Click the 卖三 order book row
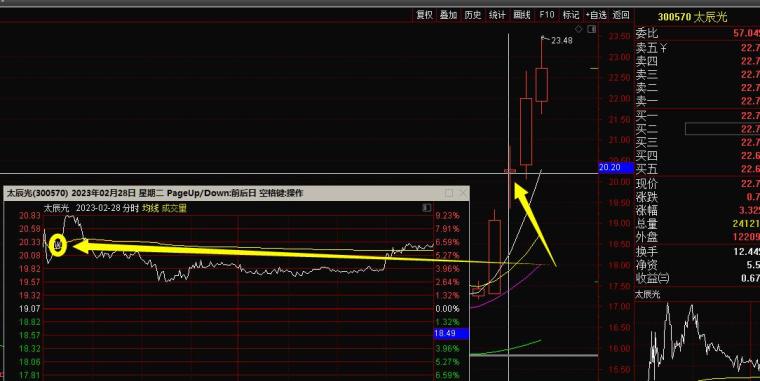Screen dimensions: 760x381 697,74
